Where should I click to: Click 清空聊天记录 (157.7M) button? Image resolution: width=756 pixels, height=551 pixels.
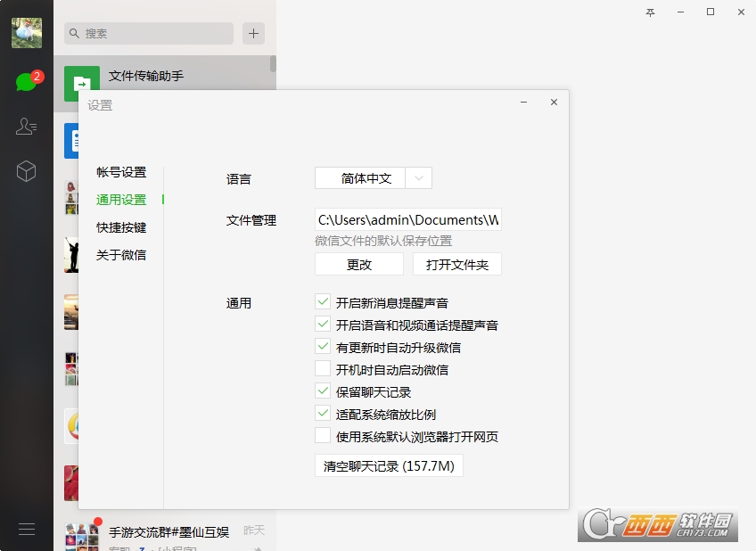tap(389, 465)
